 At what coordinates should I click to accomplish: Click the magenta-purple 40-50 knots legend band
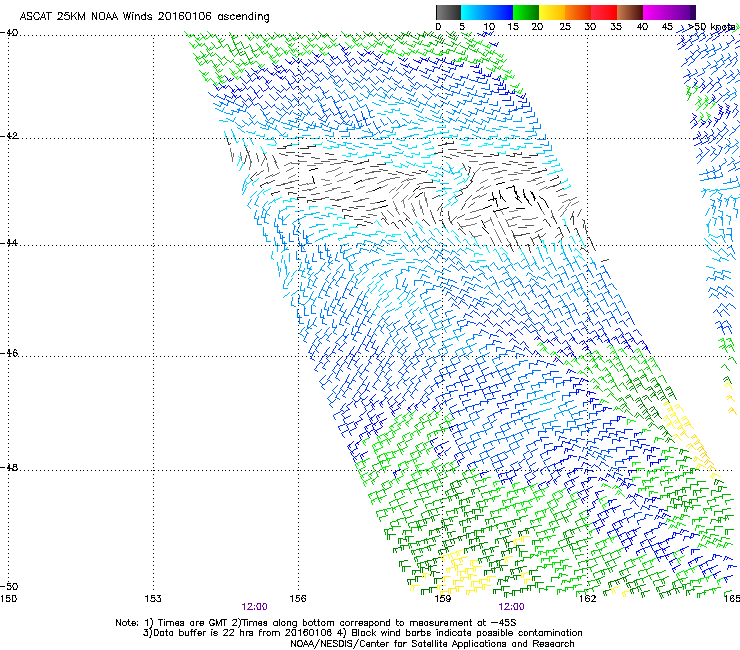[x=669, y=12]
